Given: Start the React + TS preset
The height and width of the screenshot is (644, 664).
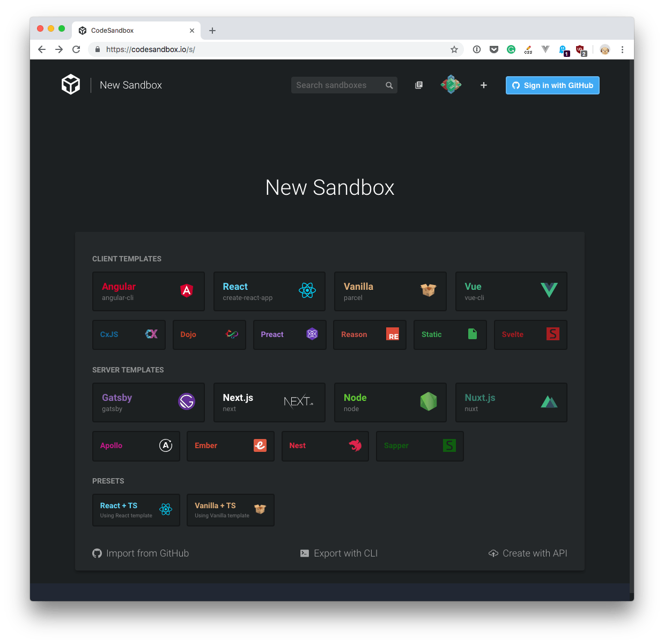Looking at the screenshot, I should [136, 510].
